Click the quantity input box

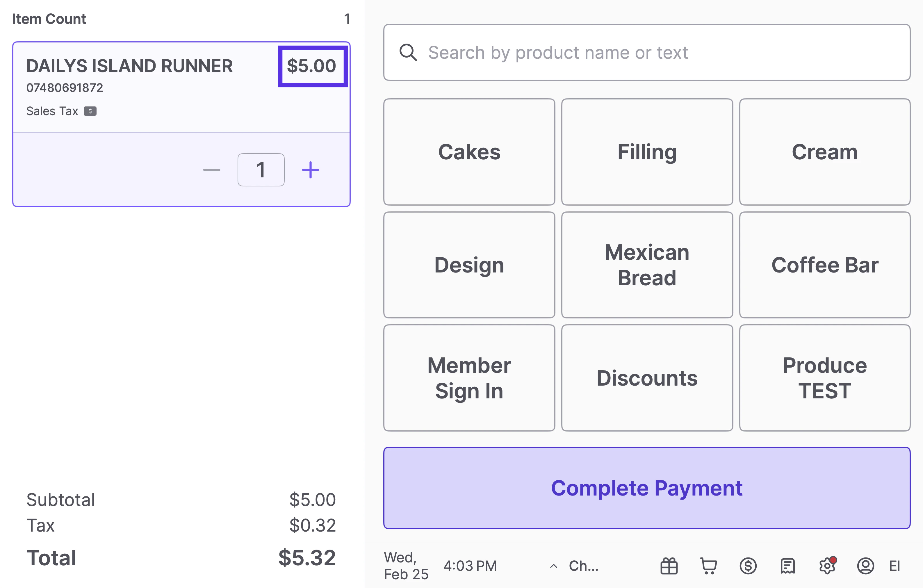[261, 170]
